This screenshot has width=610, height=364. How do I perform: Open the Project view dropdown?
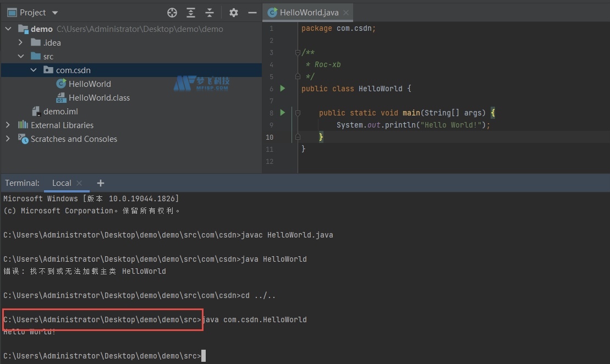[54, 13]
